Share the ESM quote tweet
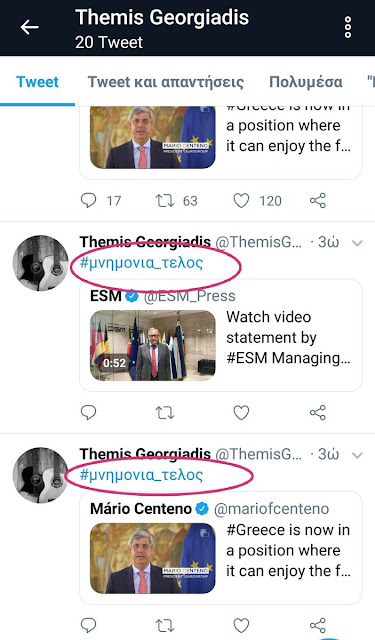Screen dimensions: 375x640 coord(318,413)
